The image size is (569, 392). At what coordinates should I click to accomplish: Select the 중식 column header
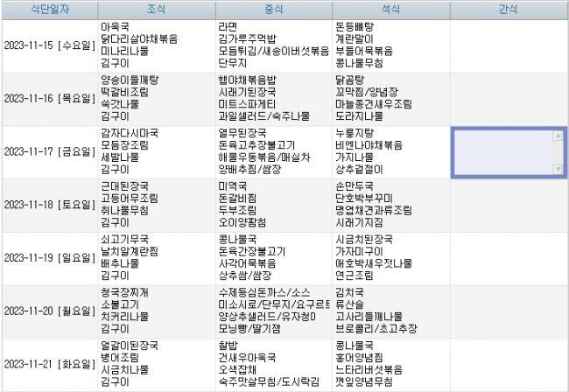[273, 9]
